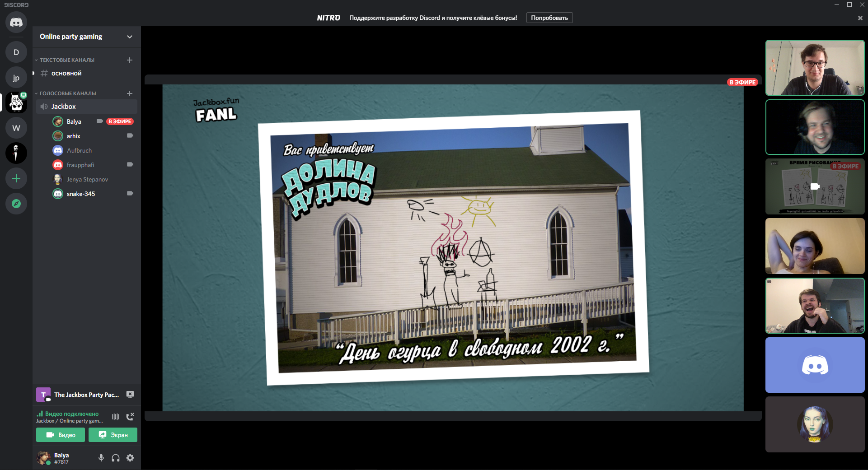The height and width of the screenshot is (470, 868).
Task: Open Explore Public Servers compass icon
Action: 16,204
